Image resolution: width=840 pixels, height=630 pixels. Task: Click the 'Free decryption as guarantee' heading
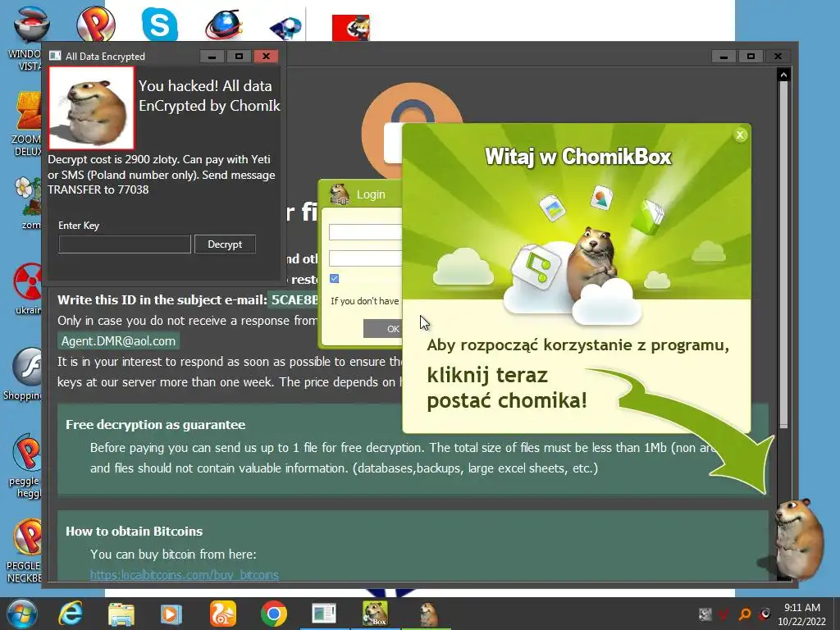[155, 425]
